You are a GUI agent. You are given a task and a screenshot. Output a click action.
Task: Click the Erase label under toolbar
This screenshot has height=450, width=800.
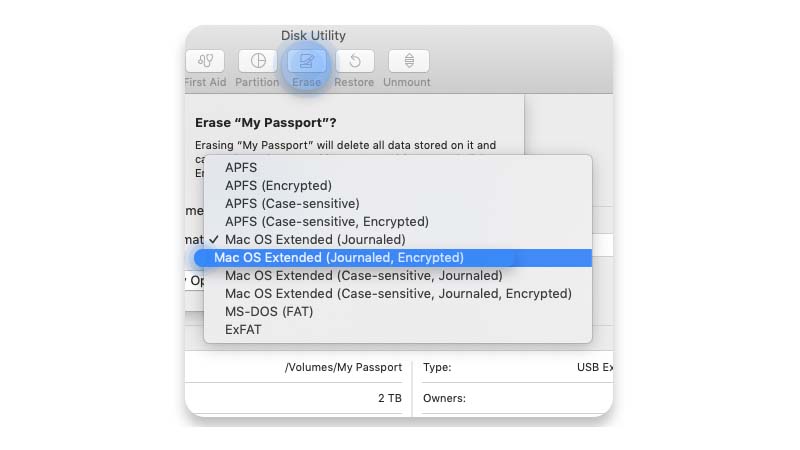tap(307, 82)
